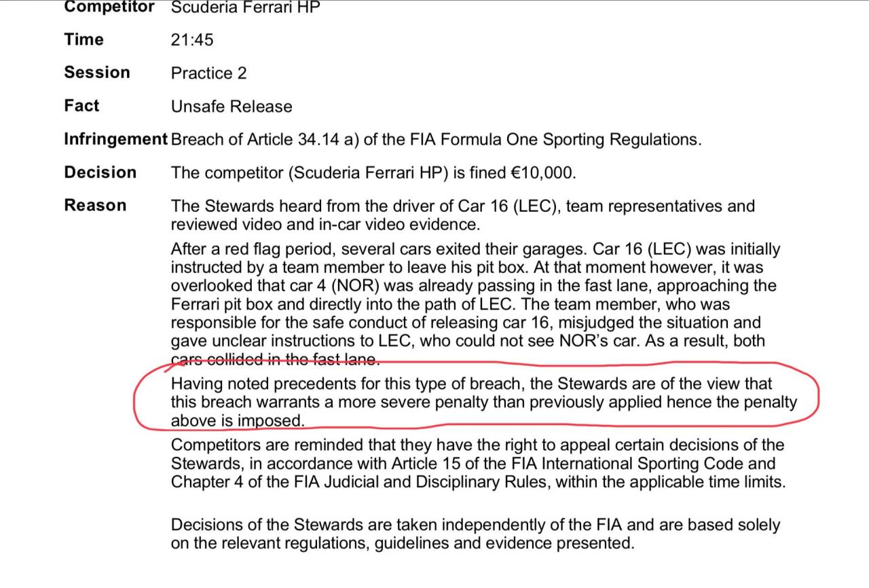Click the "Time" field label
869x588 pixels.
point(84,39)
